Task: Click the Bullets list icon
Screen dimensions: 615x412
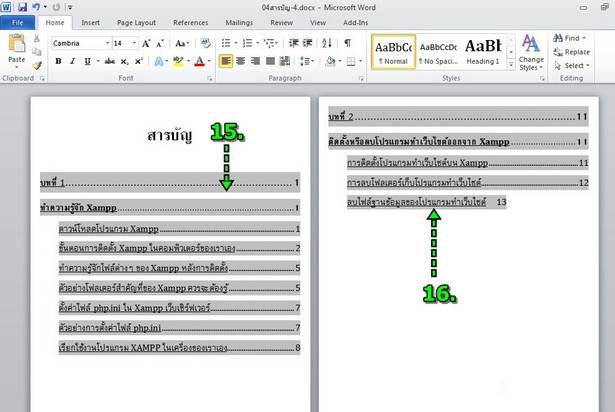Action: coord(226,43)
